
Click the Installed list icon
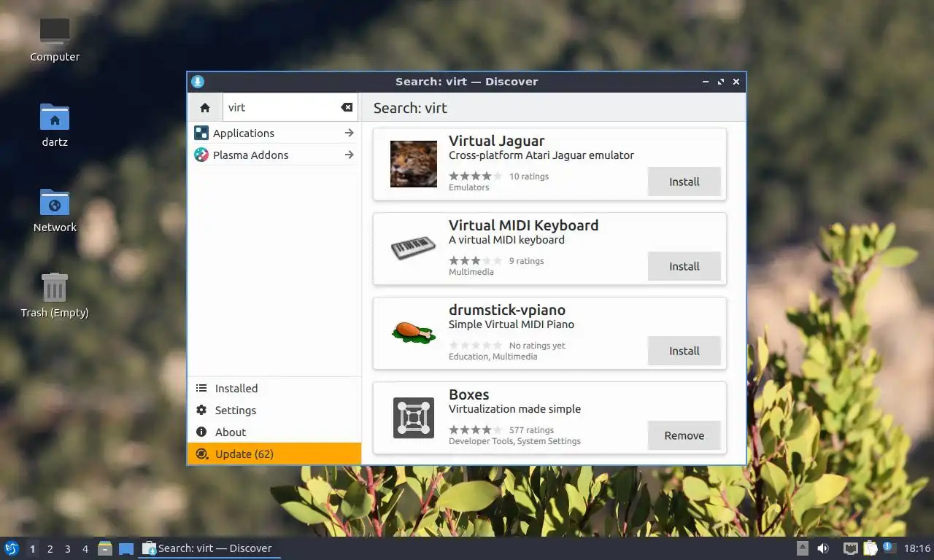pyautogui.click(x=201, y=388)
